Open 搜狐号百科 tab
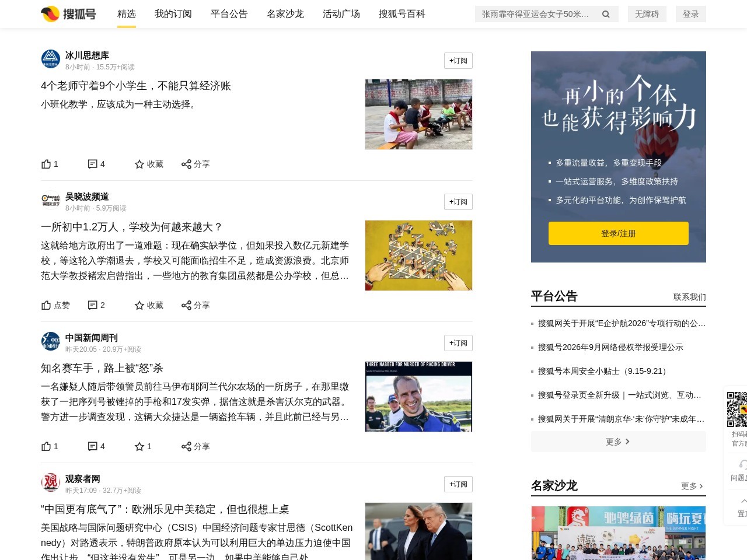This screenshot has height=560, width=747. [x=402, y=14]
